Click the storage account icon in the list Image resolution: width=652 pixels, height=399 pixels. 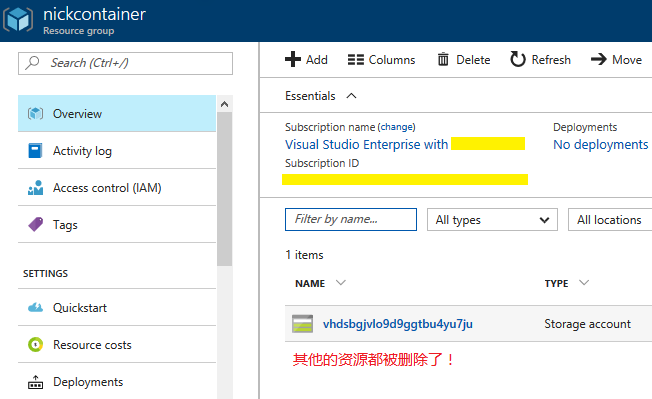click(x=302, y=324)
